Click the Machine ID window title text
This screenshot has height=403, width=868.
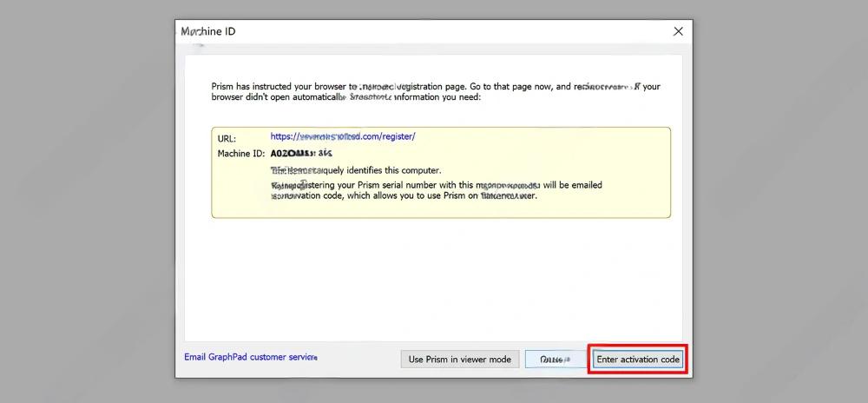208,31
